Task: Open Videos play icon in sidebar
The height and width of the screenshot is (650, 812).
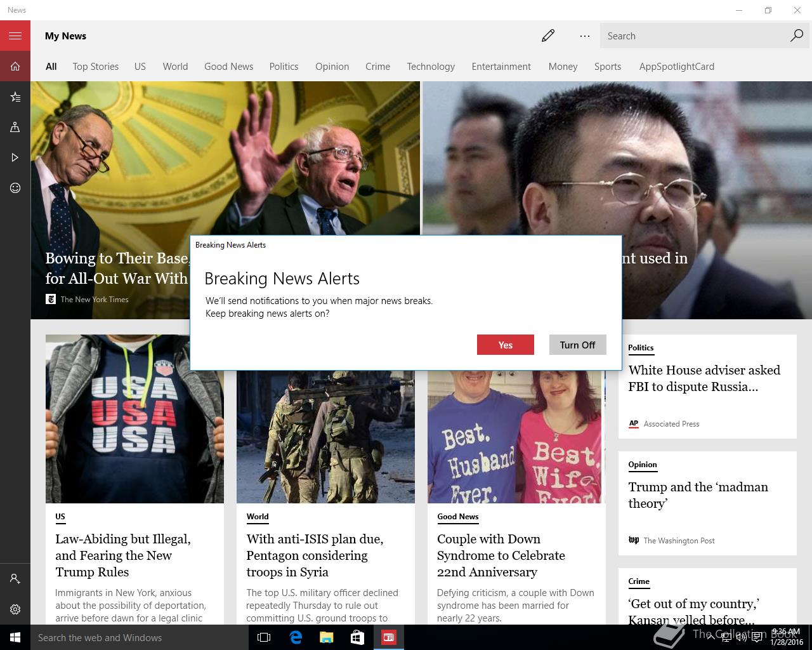Action: tap(15, 157)
